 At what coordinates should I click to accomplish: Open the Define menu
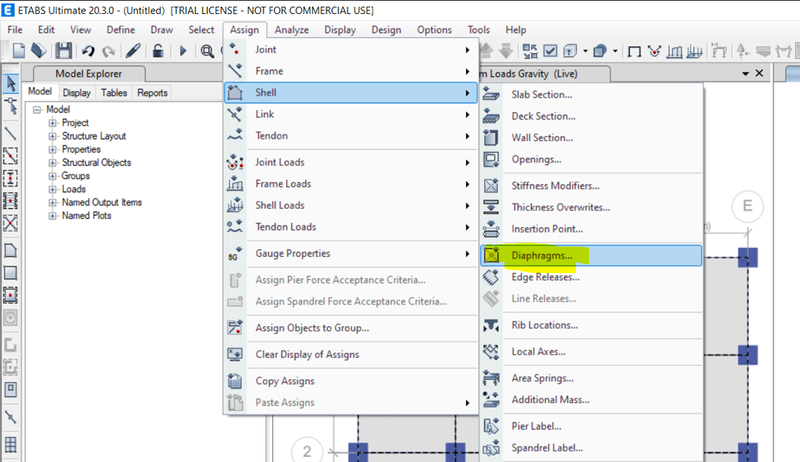121,30
